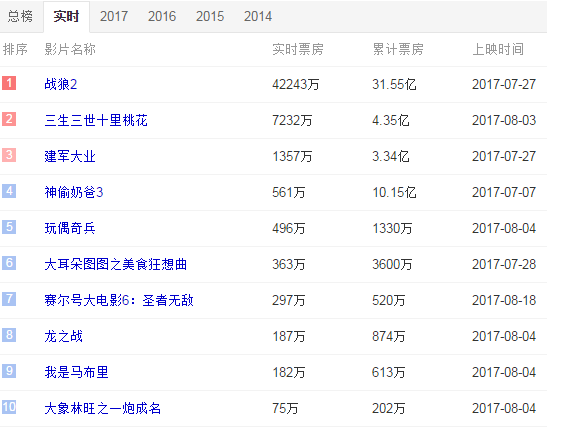Viewport: 566px width, 433px height.
Task: Select the 2014 tab
Action: [x=258, y=17]
